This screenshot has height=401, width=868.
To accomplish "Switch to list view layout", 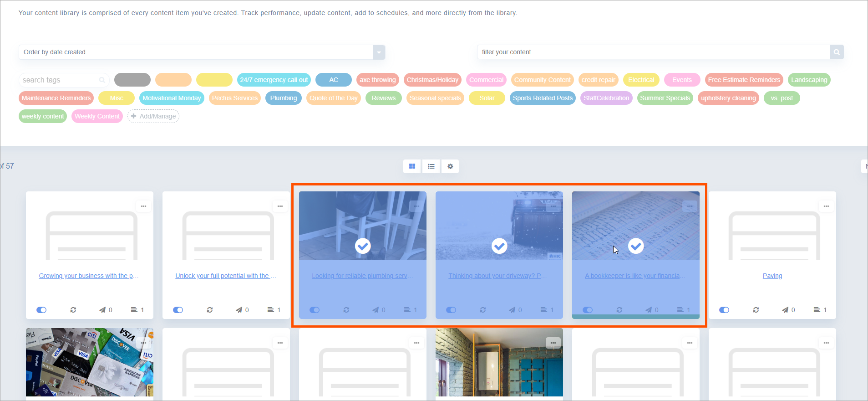I will tap(431, 166).
